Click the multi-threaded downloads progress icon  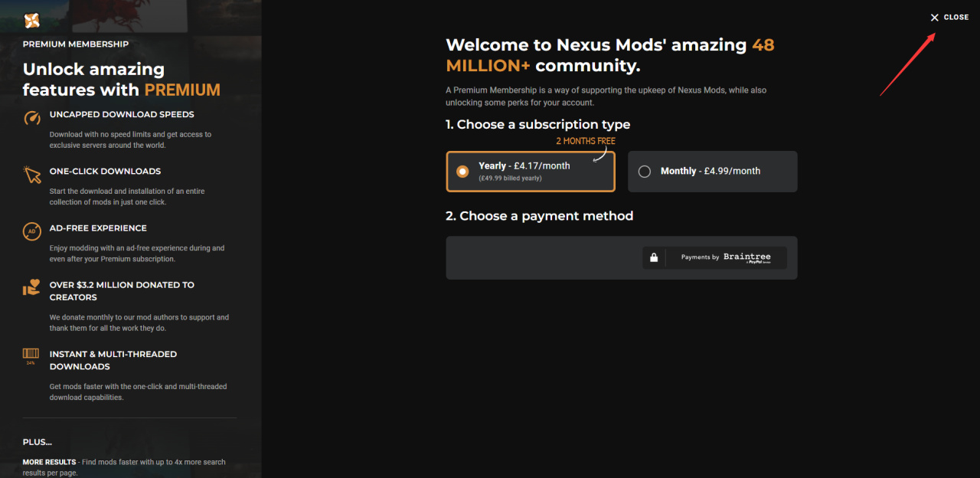pyautogui.click(x=31, y=356)
